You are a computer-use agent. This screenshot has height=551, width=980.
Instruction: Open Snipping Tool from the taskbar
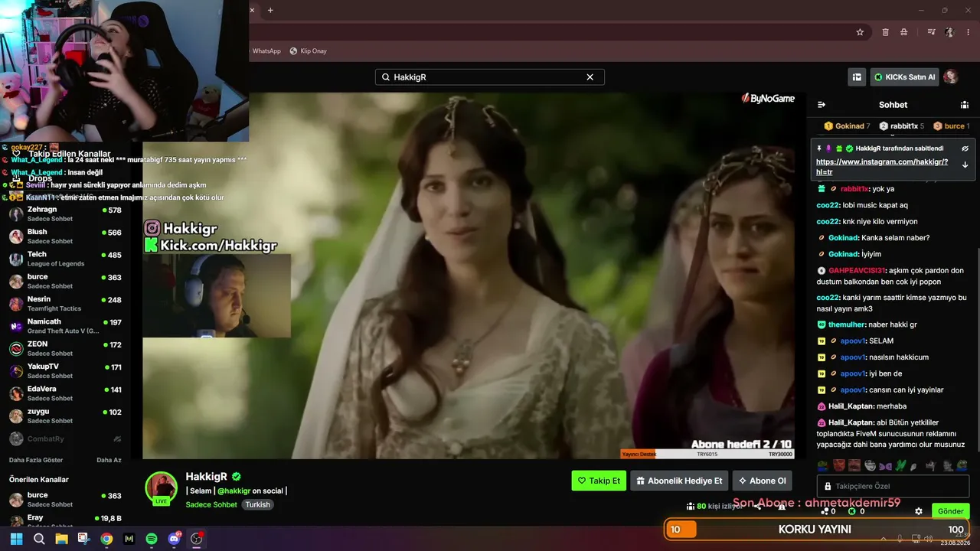(x=83, y=539)
